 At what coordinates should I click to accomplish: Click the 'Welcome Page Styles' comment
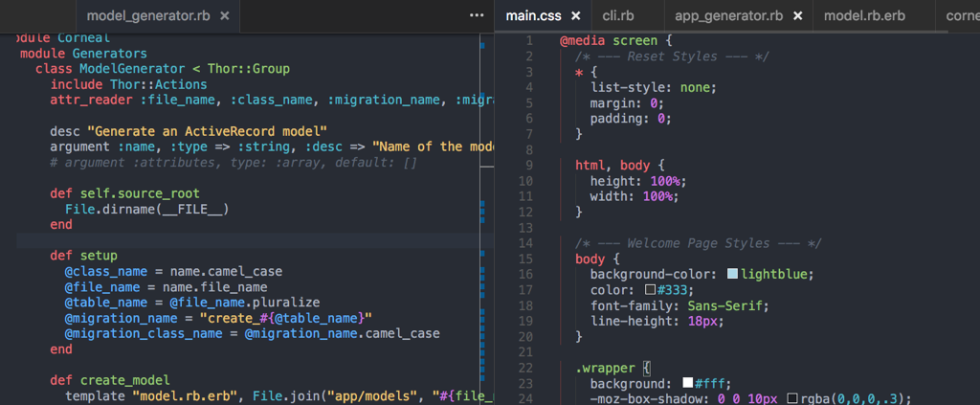[699, 243]
